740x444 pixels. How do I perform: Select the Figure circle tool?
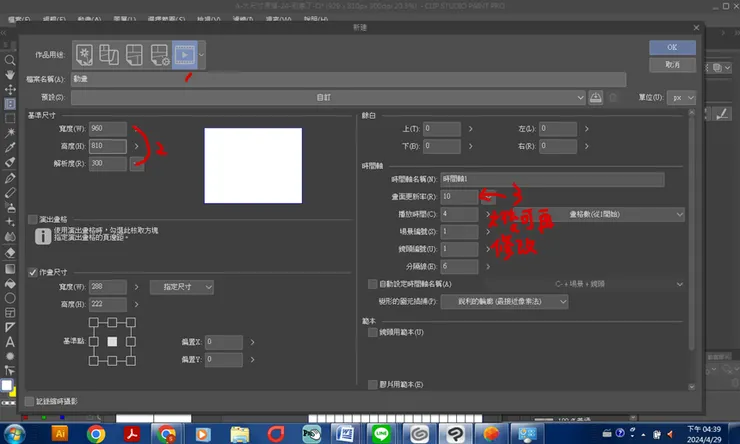pos(9,298)
